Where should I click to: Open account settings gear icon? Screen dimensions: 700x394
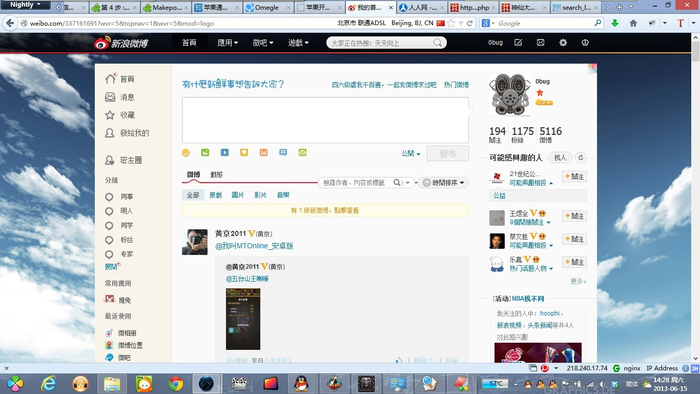(x=563, y=42)
